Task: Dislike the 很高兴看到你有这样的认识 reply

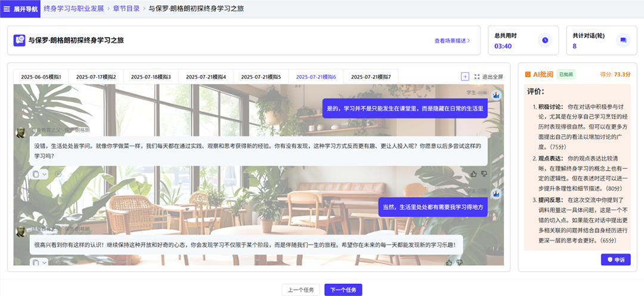Action: [459, 263]
